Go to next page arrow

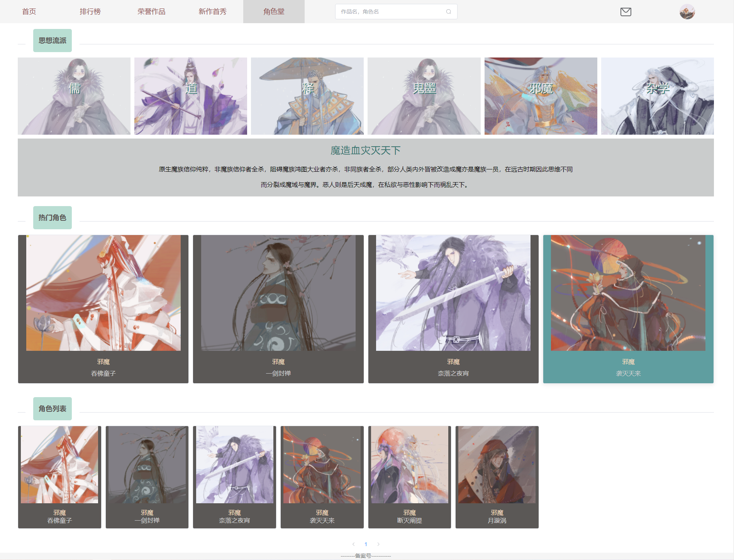pyautogui.click(x=378, y=544)
